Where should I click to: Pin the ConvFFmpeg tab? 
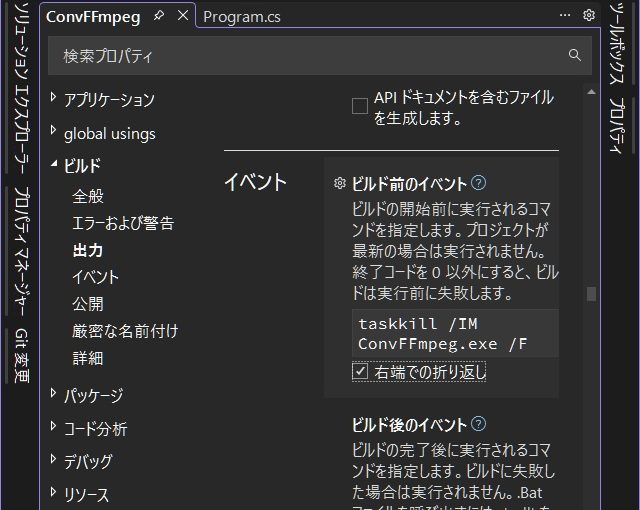point(158,16)
